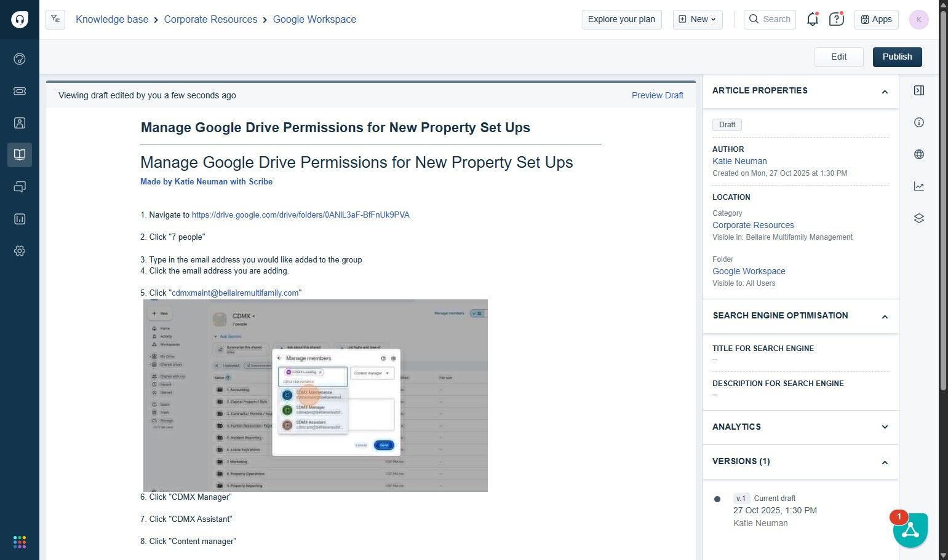Go to Knowledge base breadcrumb
This screenshot has width=948, height=560.
(112, 19)
